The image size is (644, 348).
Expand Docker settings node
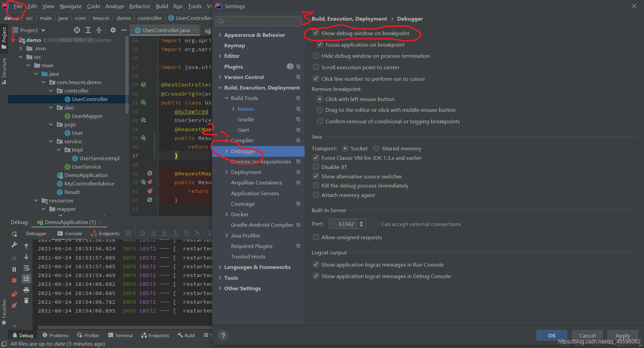pos(227,214)
